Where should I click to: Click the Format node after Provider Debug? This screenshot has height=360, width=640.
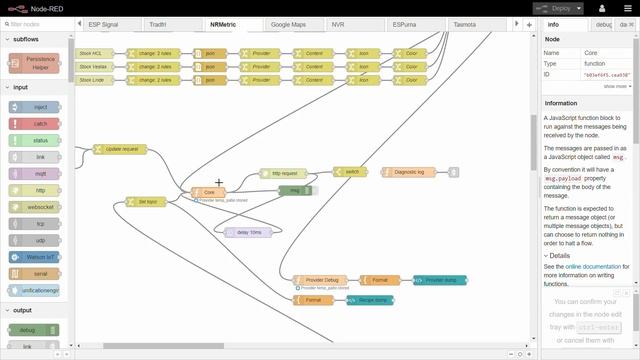click(380, 280)
